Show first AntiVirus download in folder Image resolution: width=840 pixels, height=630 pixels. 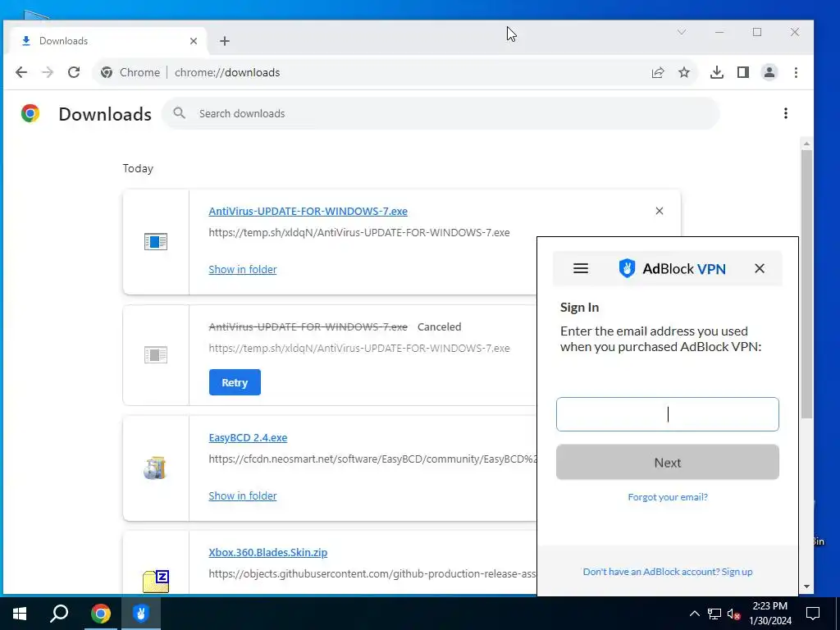(x=243, y=269)
